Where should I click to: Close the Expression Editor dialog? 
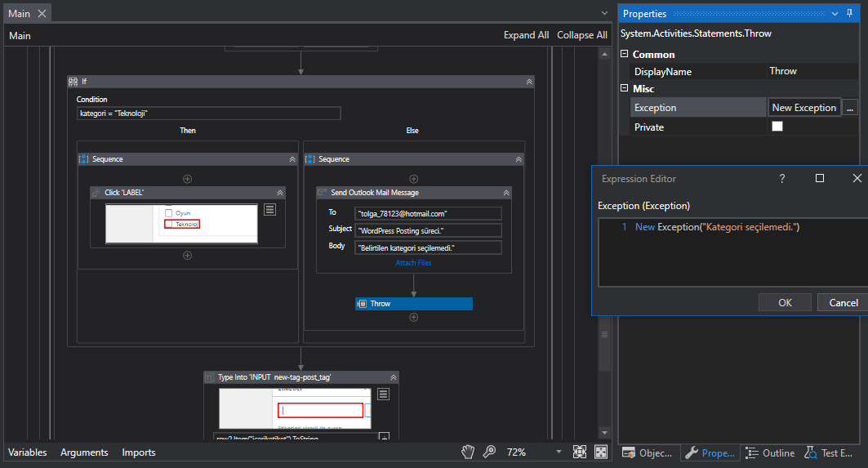(857, 178)
